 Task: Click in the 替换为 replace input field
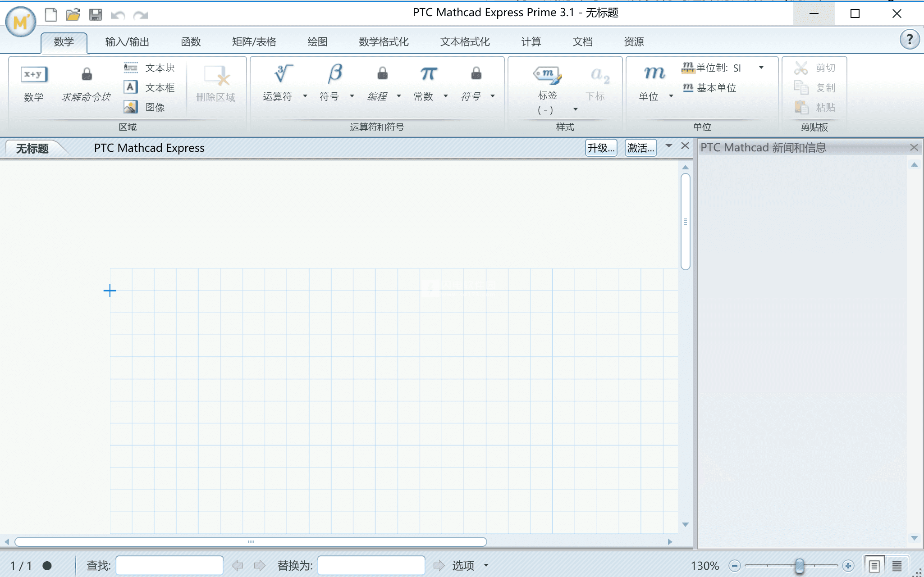point(371,565)
